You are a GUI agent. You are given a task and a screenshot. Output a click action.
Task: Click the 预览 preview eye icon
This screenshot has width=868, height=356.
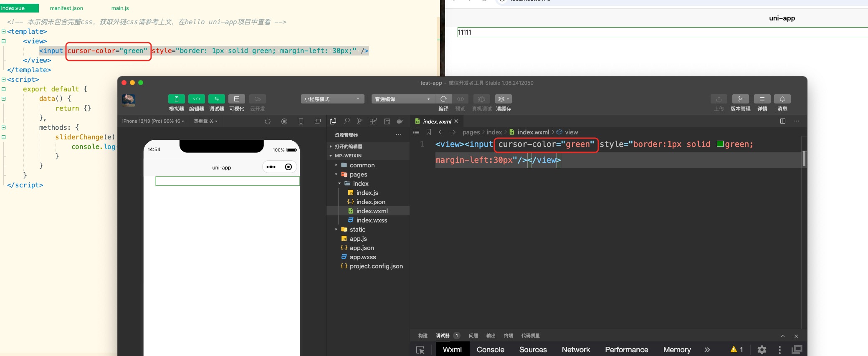(460, 99)
